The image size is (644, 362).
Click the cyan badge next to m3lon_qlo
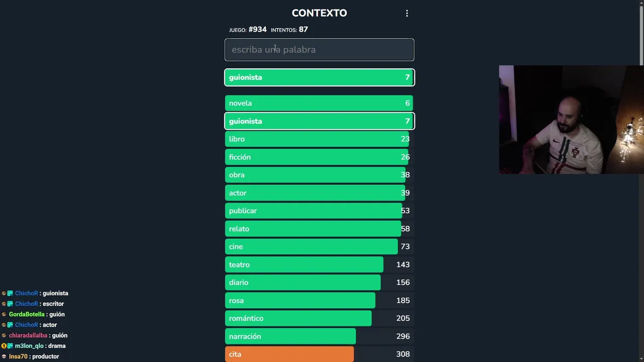10,346
